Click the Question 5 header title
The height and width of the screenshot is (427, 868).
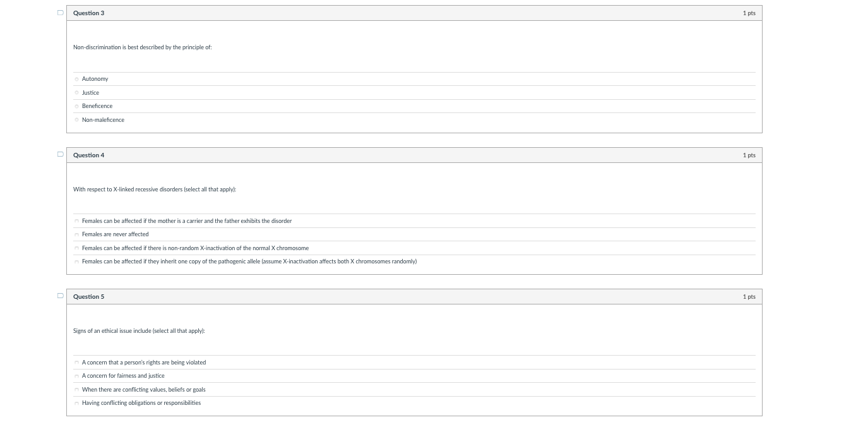pyautogui.click(x=89, y=297)
